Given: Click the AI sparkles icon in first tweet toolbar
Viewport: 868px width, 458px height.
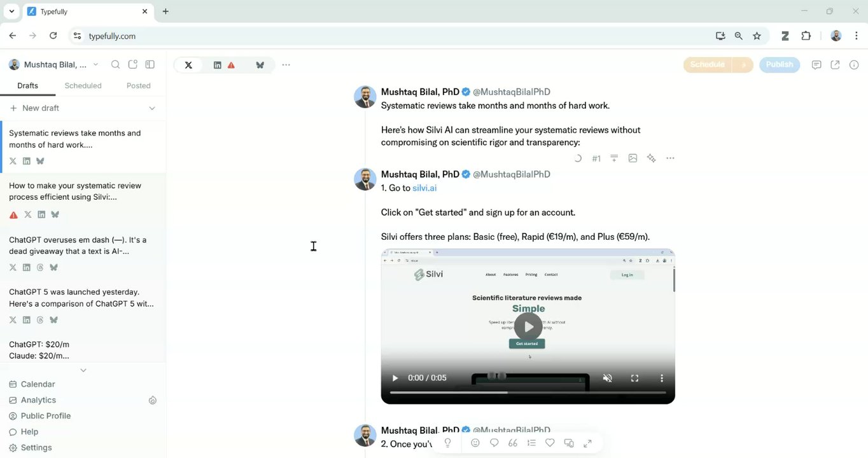Looking at the screenshot, I should (651, 158).
